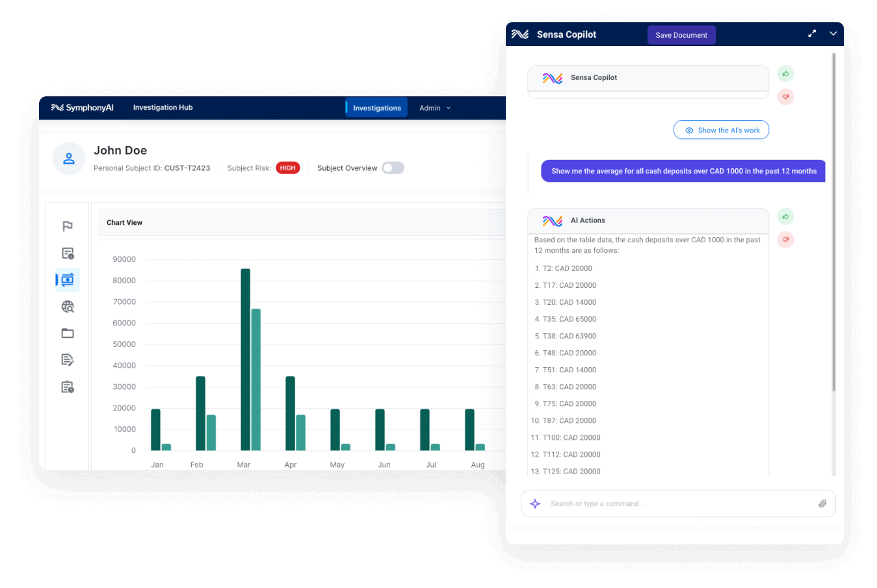This screenshot has height=588, width=877.
Task: Thumbs up the AI Actions response
Action: click(x=785, y=217)
